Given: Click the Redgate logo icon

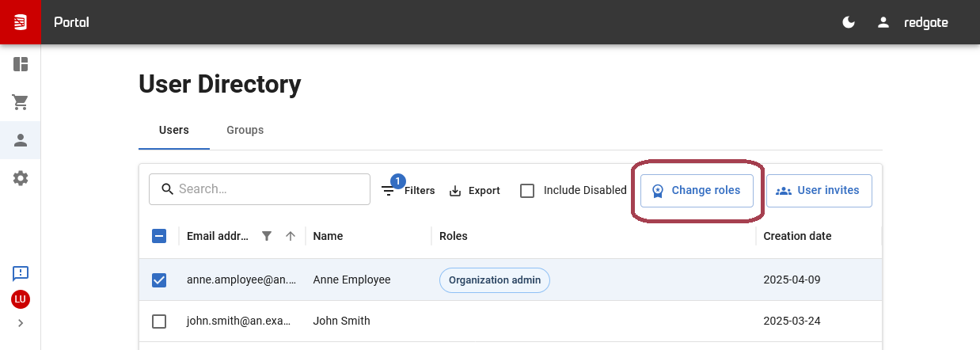Looking at the screenshot, I should point(21,22).
